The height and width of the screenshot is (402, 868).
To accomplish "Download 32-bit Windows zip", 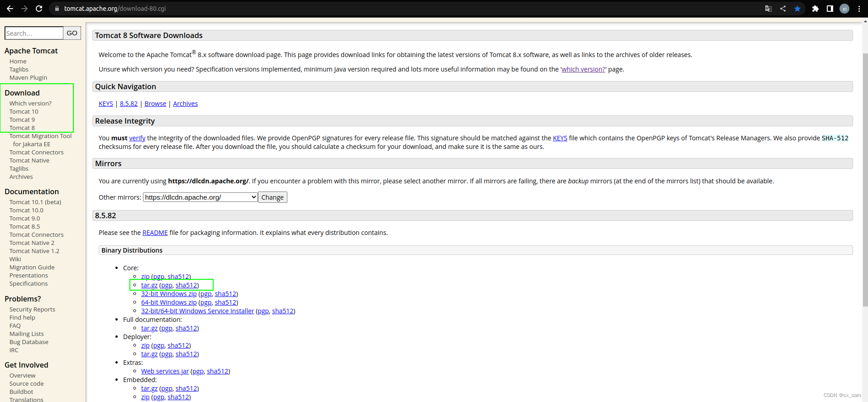I will (x=169, y=294).
